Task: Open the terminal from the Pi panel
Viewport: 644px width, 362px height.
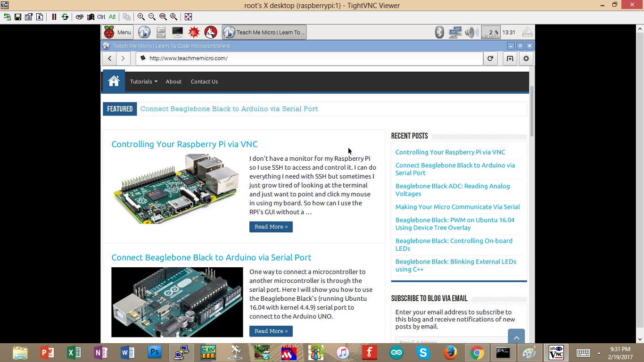Action: click(177, 32)
